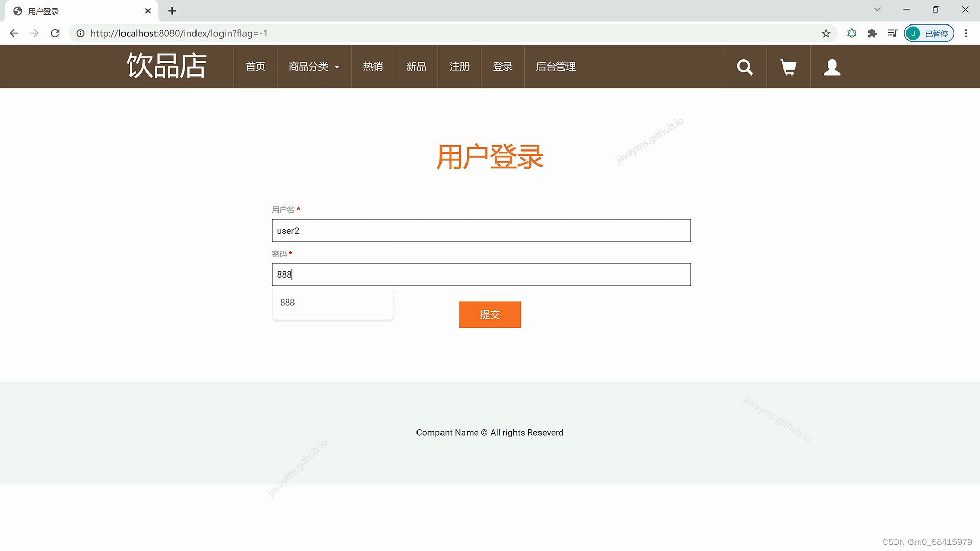Click the 提交 submit button
The width and height of the screenshot is (980, 551).
(489, 314)
